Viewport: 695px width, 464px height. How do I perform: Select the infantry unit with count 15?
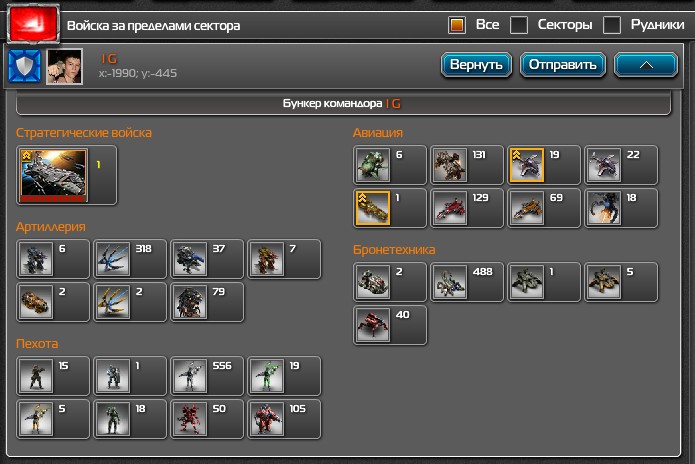click(53, 376)
